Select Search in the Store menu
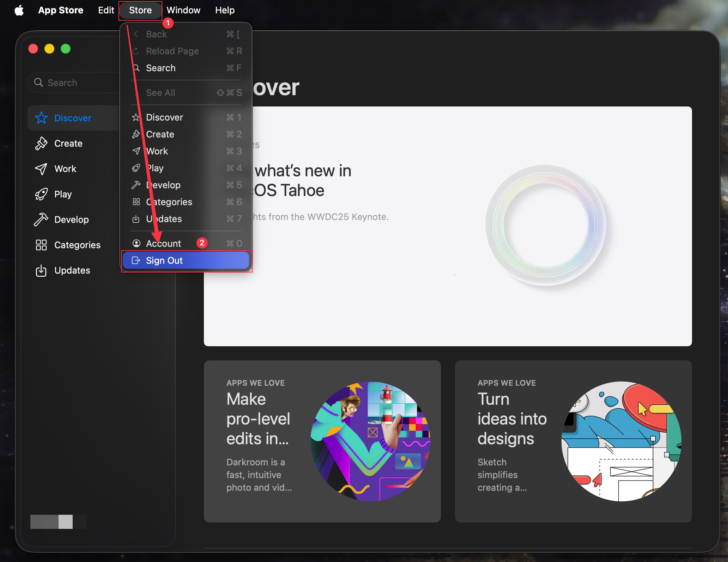Viewport: 728px width, 562px height. [161, 68]
